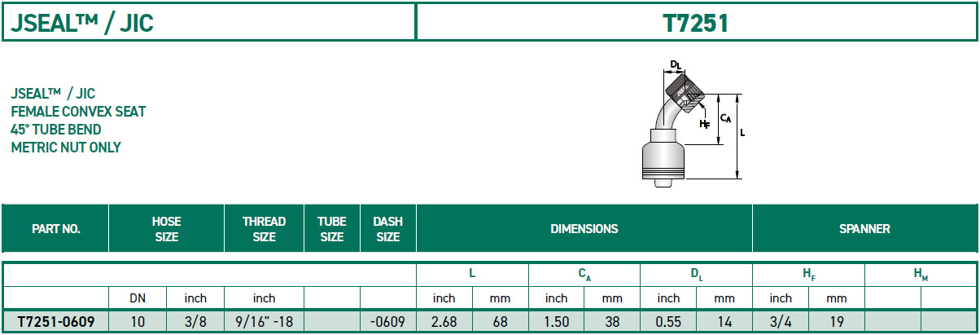980x335 pixels.
Task: Click the HF subheader above inch/mm
Action: pyautogui.click(x=808, y=275)
